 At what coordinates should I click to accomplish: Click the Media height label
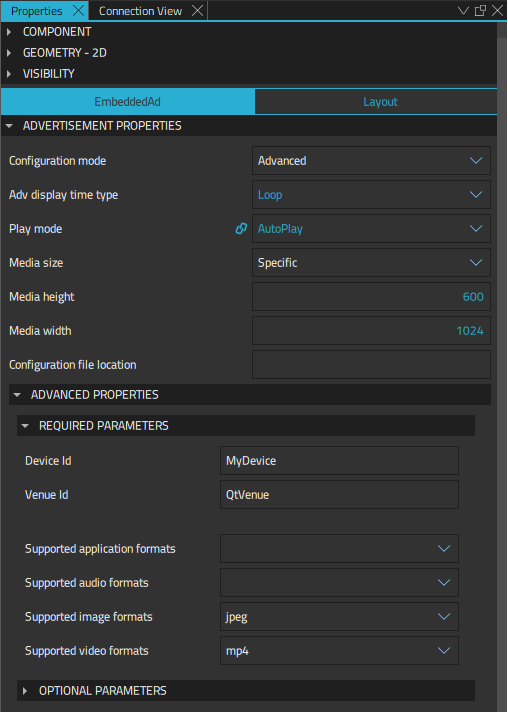(x=42, y=297)
